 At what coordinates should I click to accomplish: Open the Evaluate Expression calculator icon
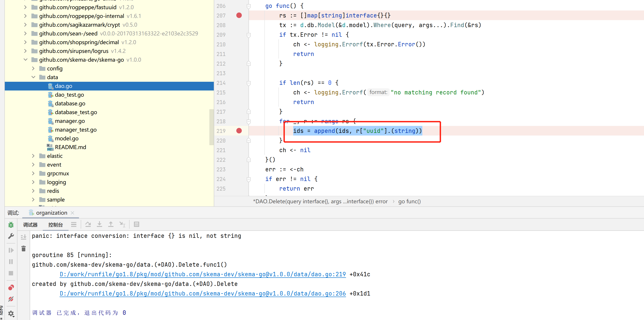pyautogui.click(x=137, y=224)
